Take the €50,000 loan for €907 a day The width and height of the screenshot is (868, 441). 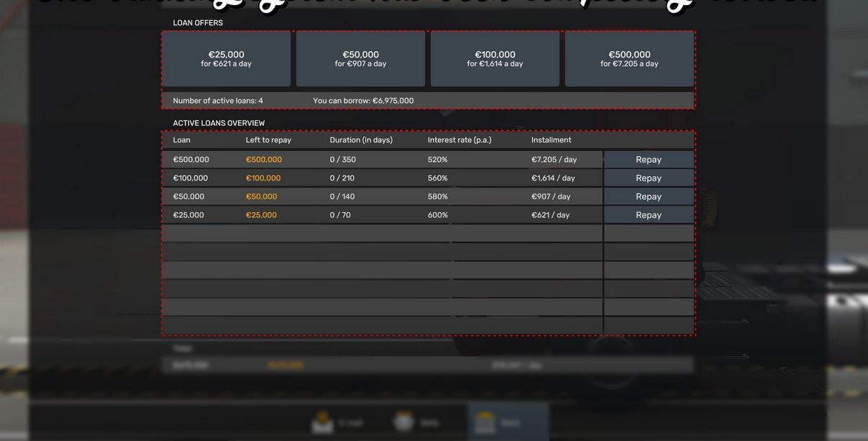tap(360, 59)
